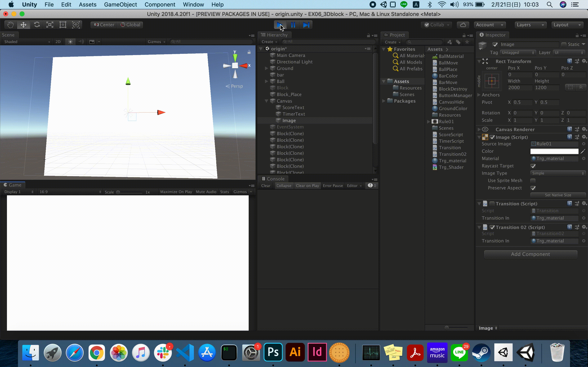The width and height of the screenshot is (588, 367).
Task: Disable the Raycast Target checkbox
Action: click(x=533, y=166)
